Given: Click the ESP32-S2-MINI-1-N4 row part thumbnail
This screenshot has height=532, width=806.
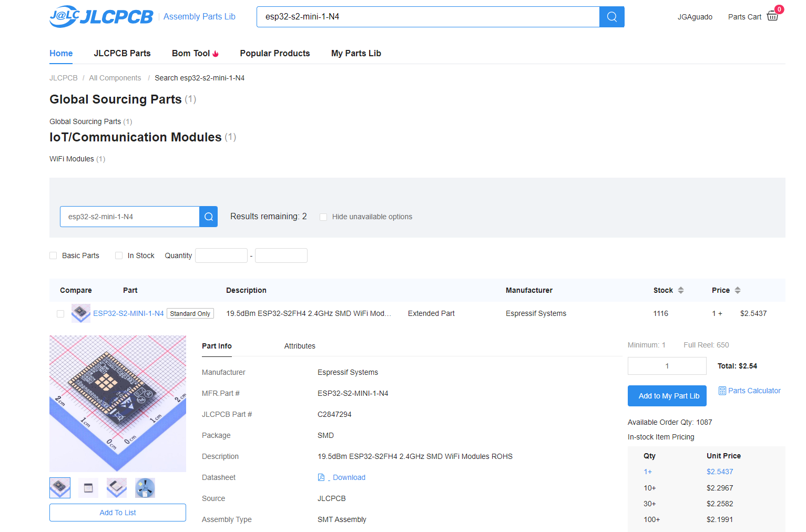Looking at the screenshot, I should [x=80, y=313].
